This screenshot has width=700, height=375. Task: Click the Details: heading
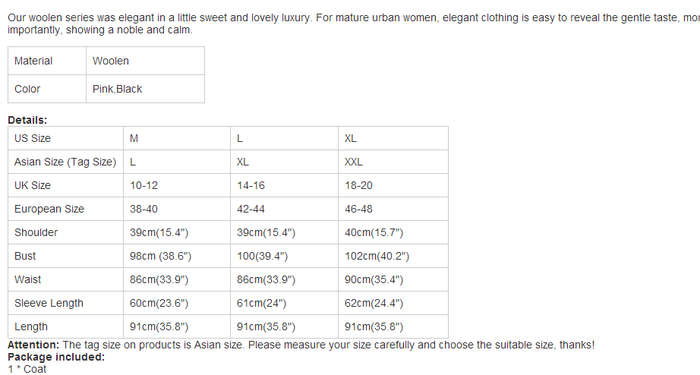click(27, 120)
